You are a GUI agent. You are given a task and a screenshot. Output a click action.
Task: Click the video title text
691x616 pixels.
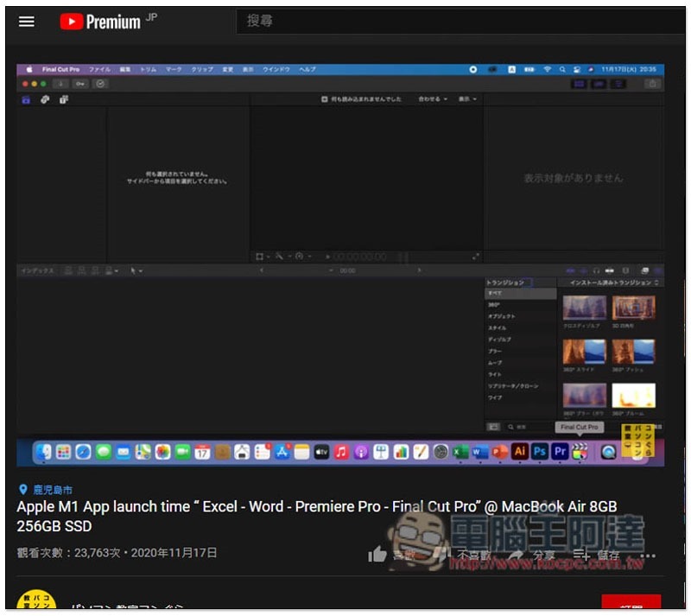(316, 517)
